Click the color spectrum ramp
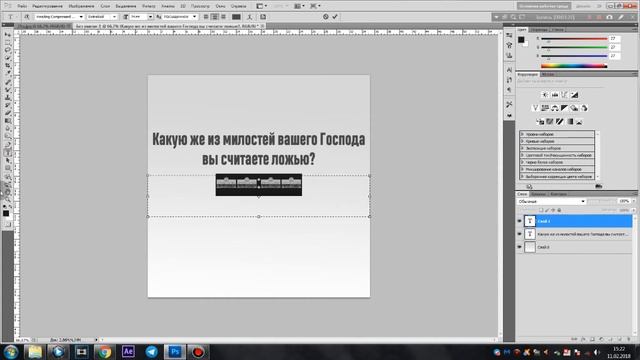The image size is (640, 360). pos(574,66)
